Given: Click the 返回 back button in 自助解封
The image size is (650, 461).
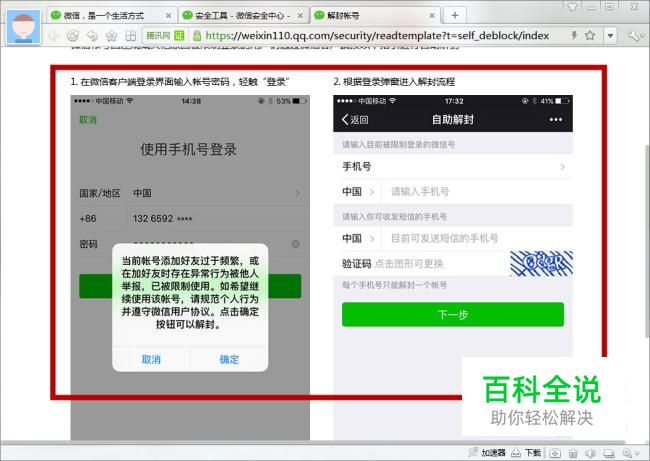Looking at the screenshot, I should (x=355, y=120).
